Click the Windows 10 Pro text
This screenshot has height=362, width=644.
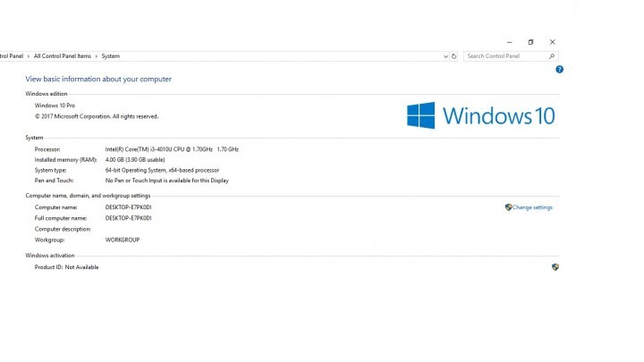pos(55,105)
